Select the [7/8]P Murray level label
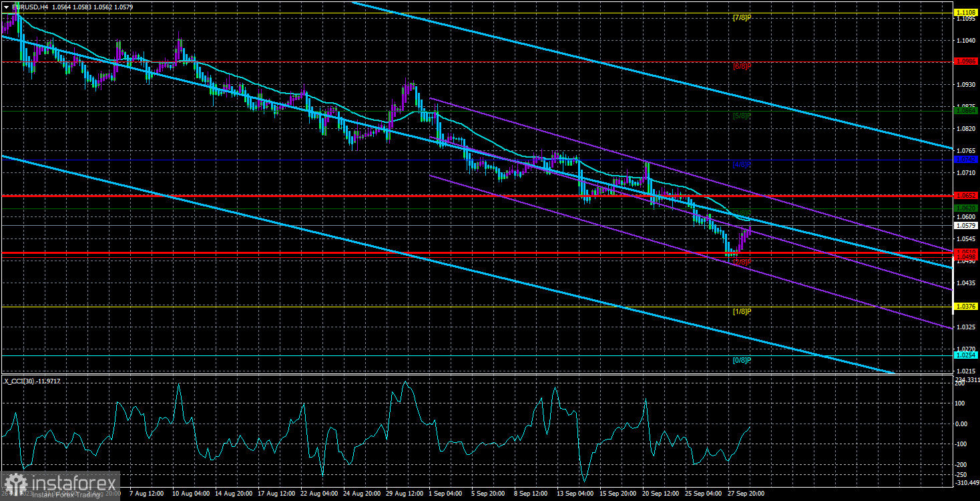This screenshot has width=980, height=501. tap(742, 17)
